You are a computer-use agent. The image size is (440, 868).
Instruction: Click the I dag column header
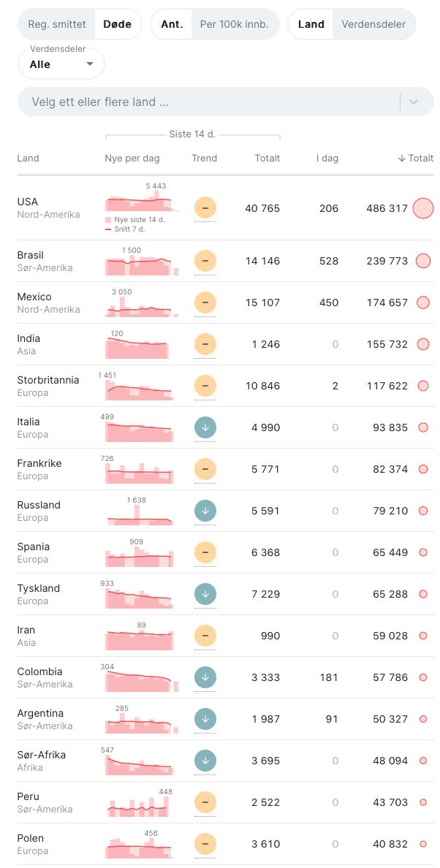pyautogui.click(x=327, y=158)
